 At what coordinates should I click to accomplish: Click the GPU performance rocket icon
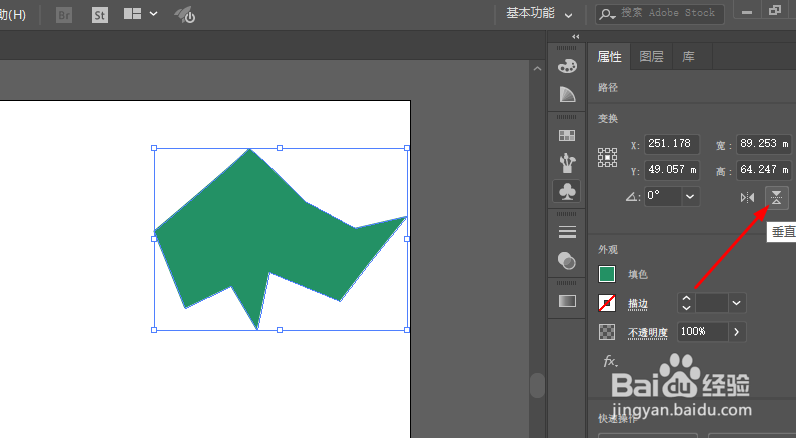point(185,15)
